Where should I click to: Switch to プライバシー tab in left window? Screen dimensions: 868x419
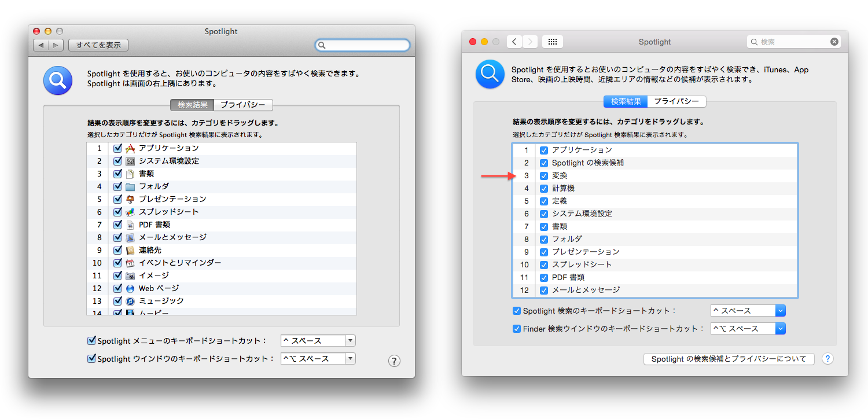(x=244, y=105)
